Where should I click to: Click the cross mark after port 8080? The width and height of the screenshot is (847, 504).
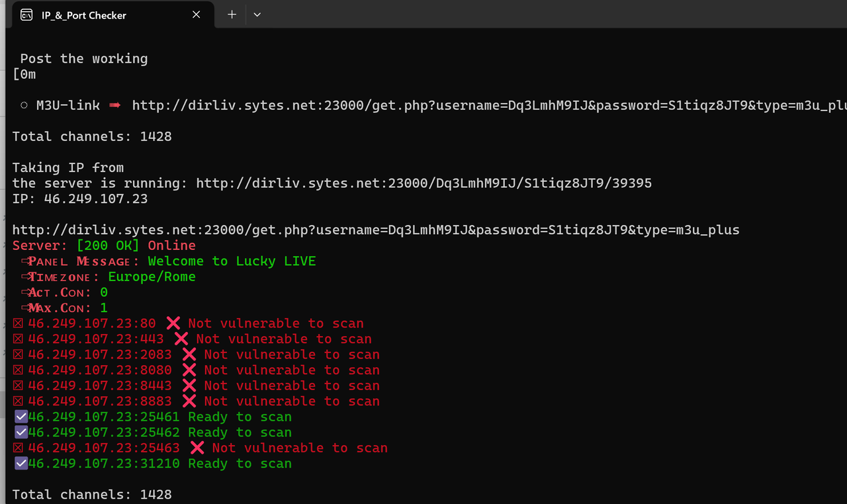tap(189, 370)
